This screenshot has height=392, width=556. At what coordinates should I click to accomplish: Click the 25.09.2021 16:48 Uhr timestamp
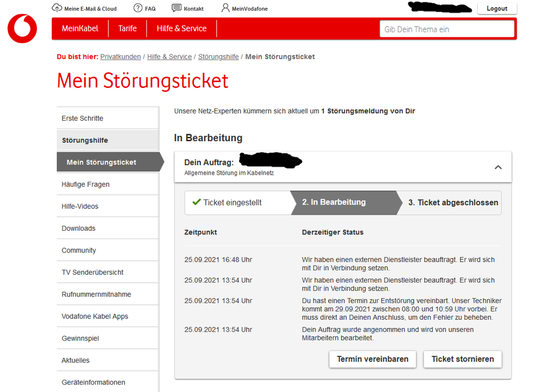tap(218, 260)
